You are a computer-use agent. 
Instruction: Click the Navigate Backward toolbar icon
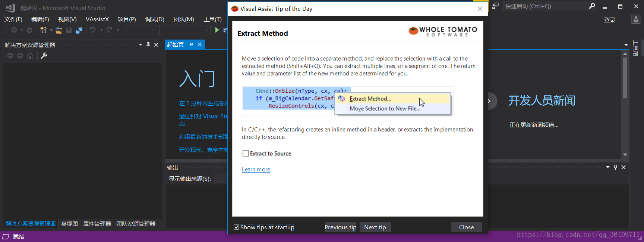(x=14, y=30)
